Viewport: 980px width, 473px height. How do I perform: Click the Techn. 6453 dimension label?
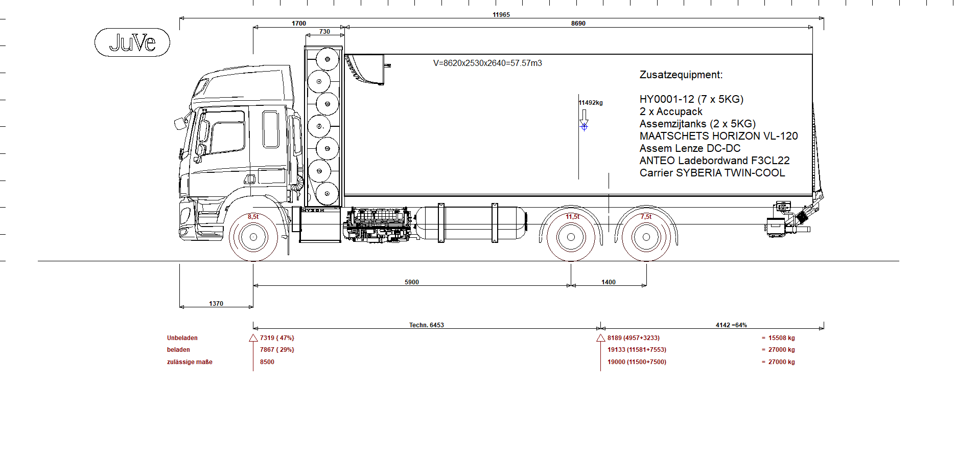tap(427, 325)
